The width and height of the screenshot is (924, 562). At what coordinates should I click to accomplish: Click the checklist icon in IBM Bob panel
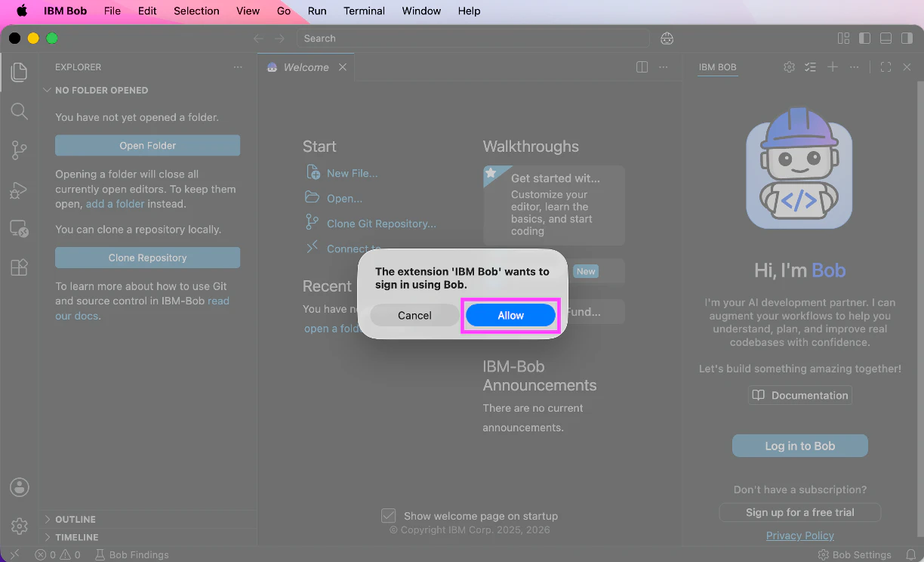click(811, 67)
